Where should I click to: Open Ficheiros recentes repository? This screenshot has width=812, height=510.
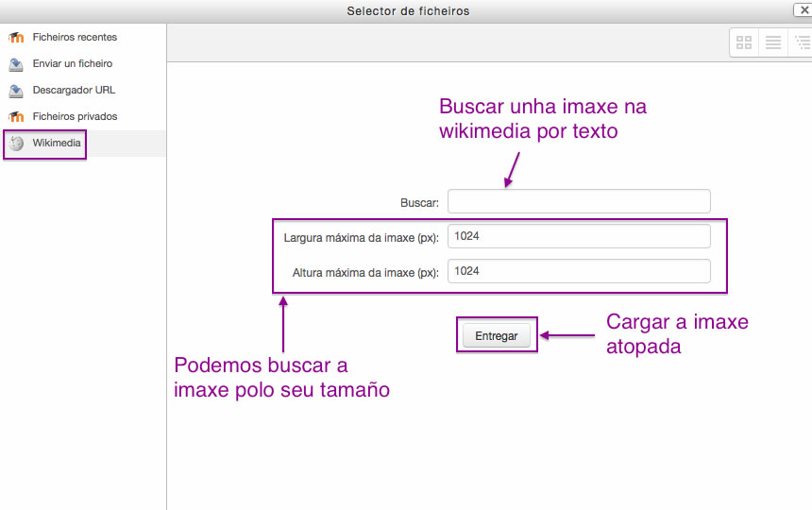(x=84, y=37)
